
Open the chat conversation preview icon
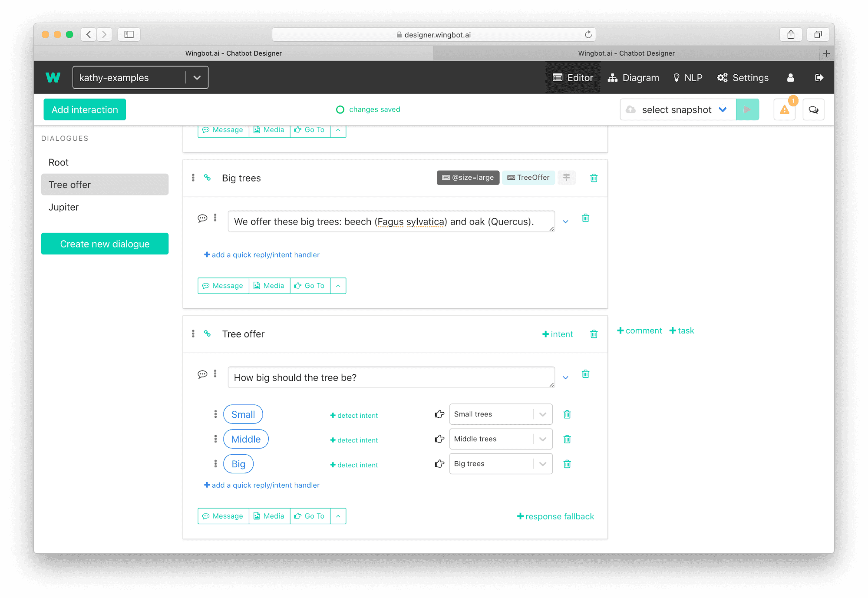coord(813,109)
